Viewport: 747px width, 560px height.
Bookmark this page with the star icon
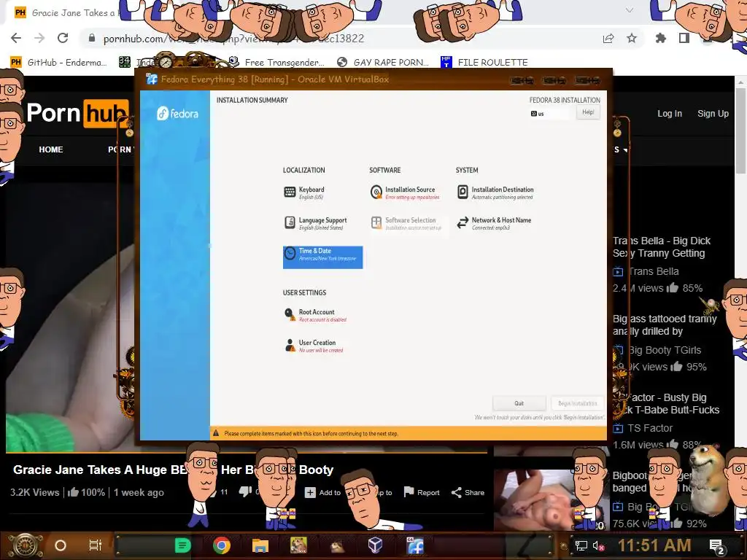click(x=632, y=38)
